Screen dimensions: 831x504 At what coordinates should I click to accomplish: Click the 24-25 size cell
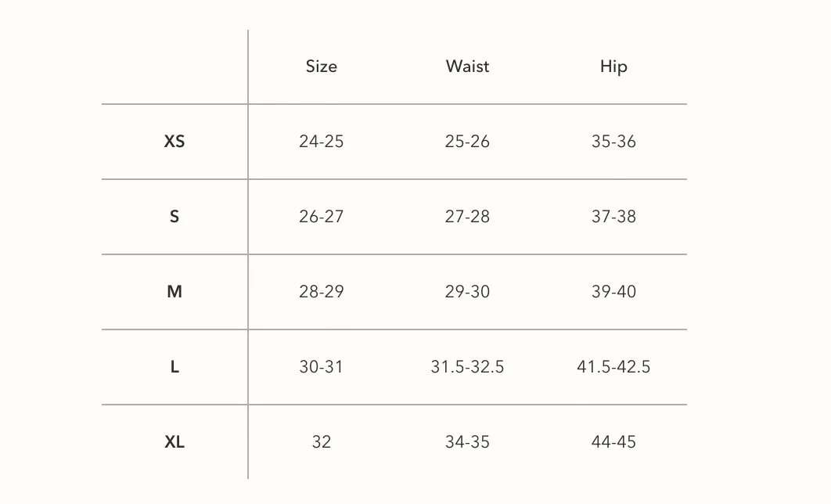(321, 142)
